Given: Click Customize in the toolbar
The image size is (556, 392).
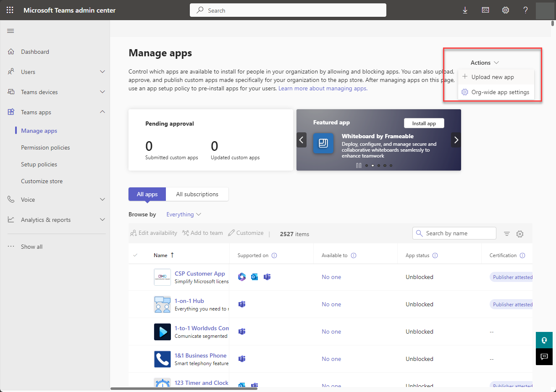Looking at the screenshot, I should 246,233.
